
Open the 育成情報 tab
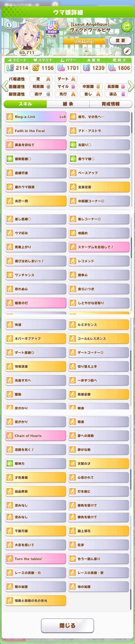(110, 104)
